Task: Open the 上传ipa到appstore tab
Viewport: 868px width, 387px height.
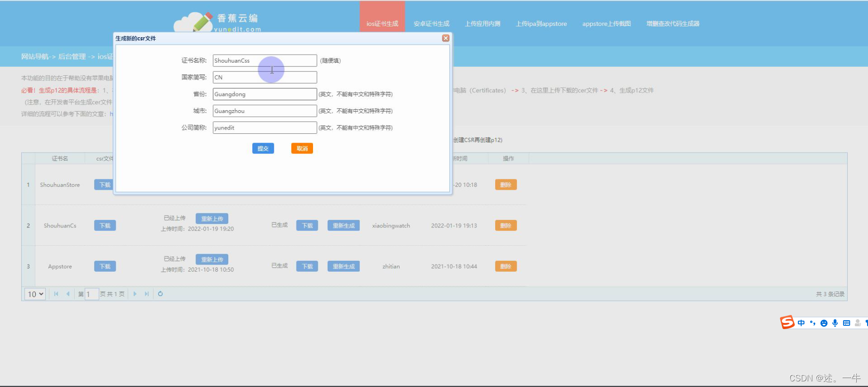Action: pyautogui.click(x=541, y=24)
